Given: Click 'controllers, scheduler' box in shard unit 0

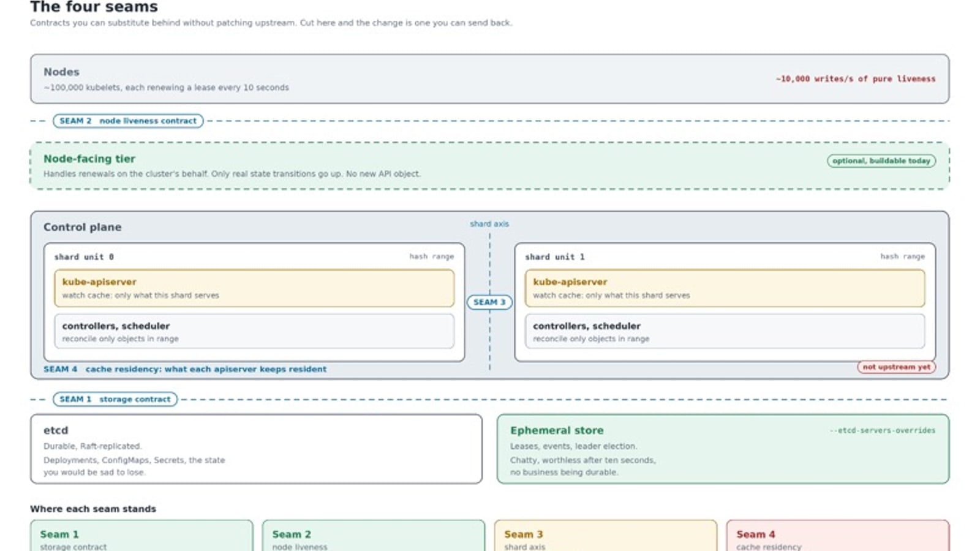Looking at the screenshot, I should [254, 331].
